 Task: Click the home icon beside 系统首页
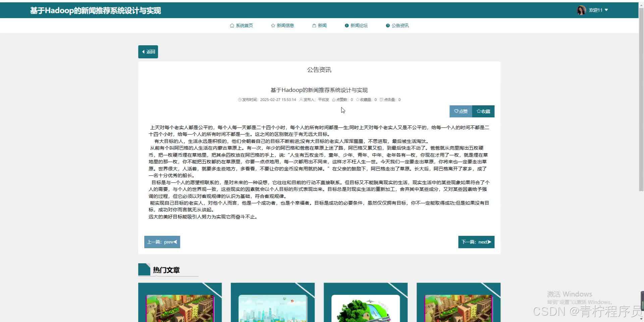231,25
